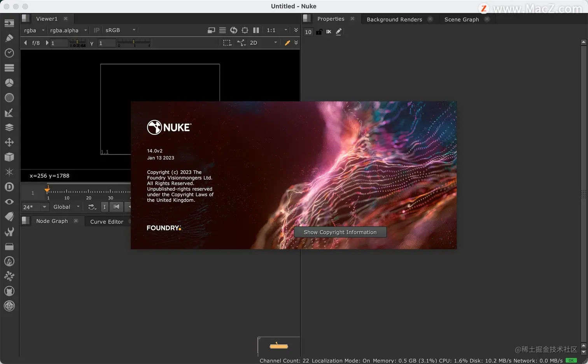The height and width of the screenshot is (364, 588).
Task: Open the bottom circular plug-in toolbar icon
Action: click(9, 306)
